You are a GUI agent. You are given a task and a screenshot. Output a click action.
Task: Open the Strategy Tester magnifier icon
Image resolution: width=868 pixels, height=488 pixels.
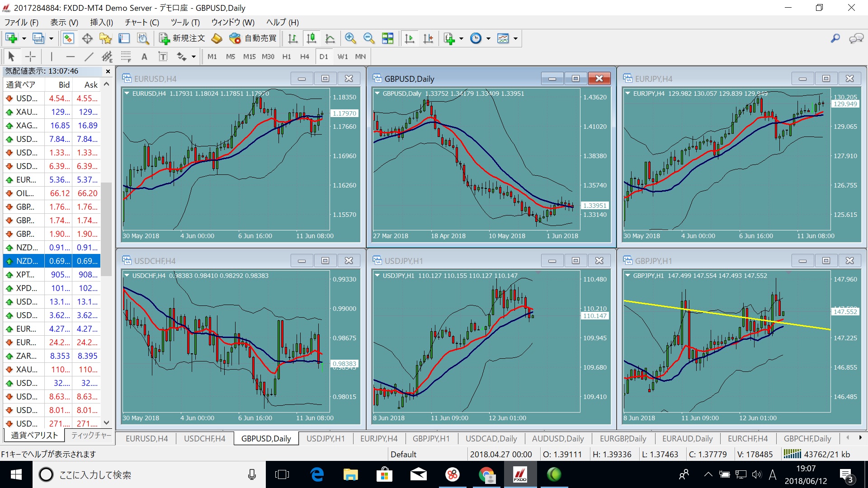(143, 38)
